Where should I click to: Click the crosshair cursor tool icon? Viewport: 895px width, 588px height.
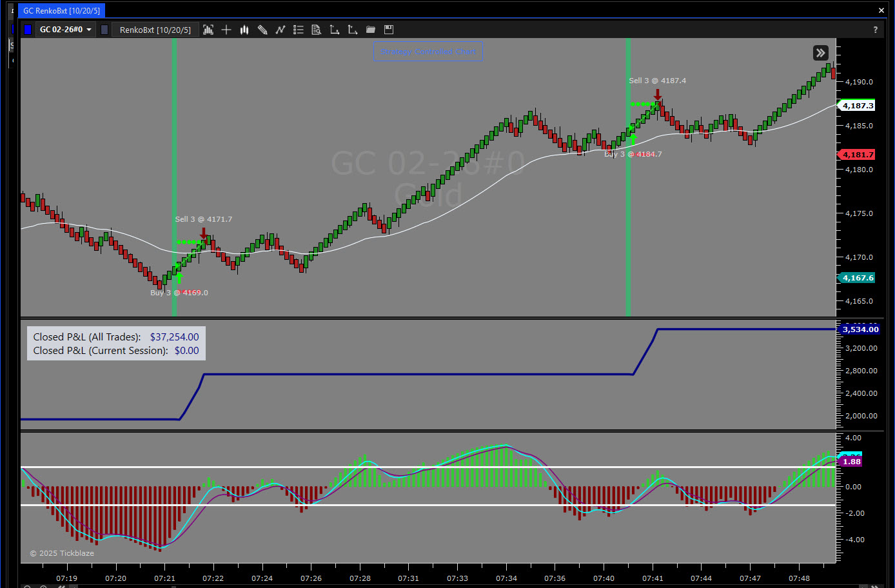point(226,30)
